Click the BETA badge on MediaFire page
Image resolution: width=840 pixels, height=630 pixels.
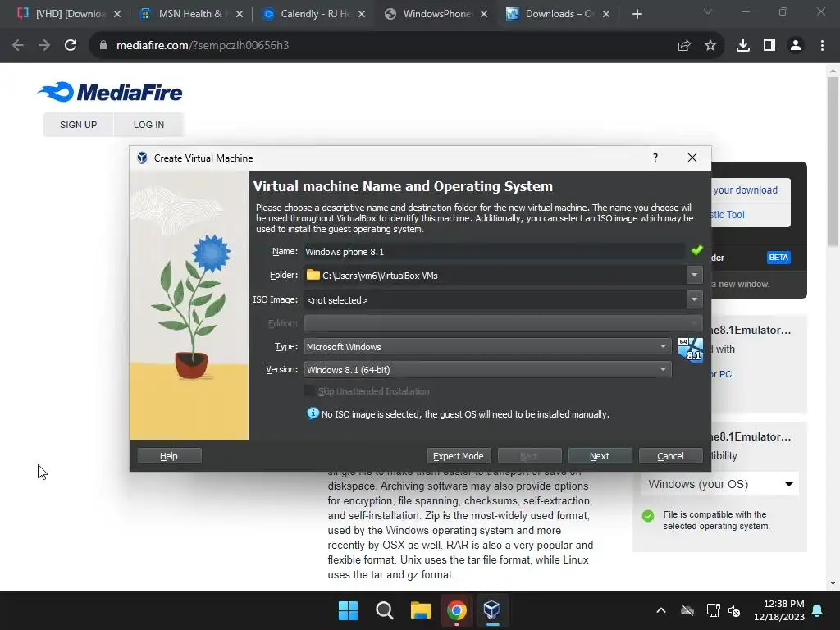[x=778, y=258]
